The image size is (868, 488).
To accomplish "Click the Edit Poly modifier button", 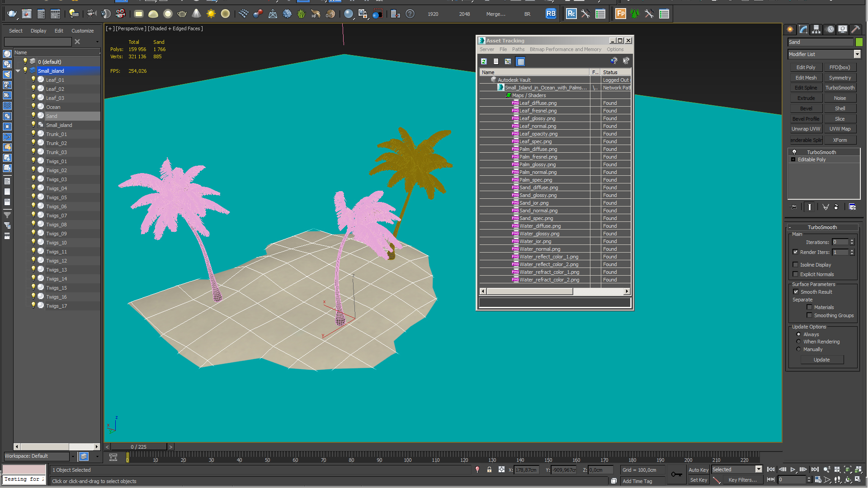I will 806,67.
